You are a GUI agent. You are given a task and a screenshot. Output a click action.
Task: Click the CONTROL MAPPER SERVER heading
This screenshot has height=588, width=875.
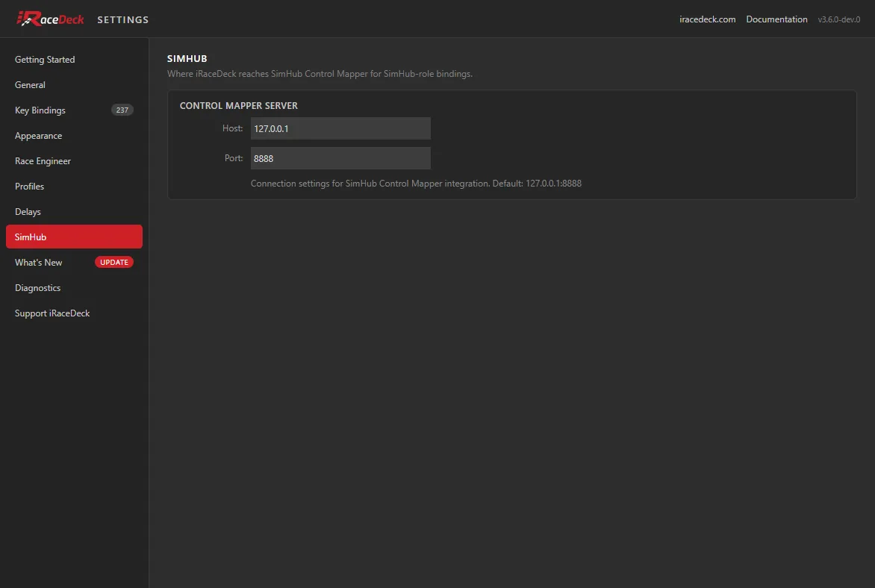[238, 105]
